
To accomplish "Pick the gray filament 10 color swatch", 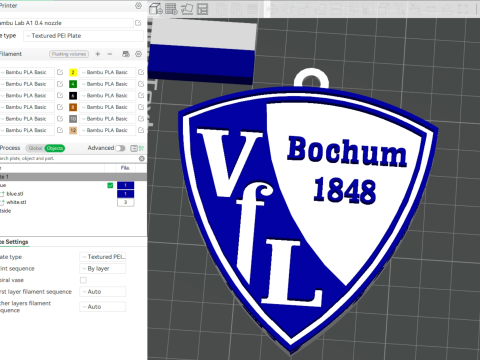I will click(x=73, y=119).
